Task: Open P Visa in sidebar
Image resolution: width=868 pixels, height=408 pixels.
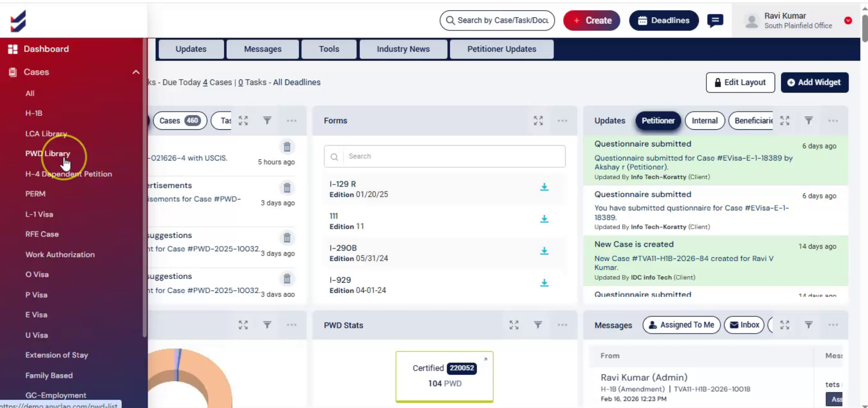Action: (36, 295)
